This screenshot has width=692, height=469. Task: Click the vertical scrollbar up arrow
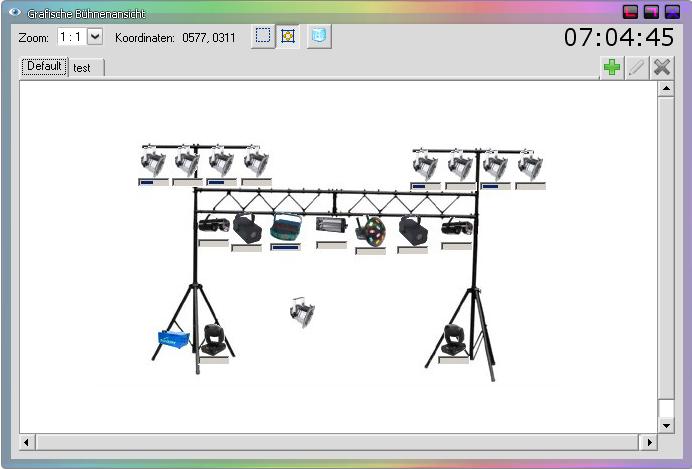click(x=665, y=89)
